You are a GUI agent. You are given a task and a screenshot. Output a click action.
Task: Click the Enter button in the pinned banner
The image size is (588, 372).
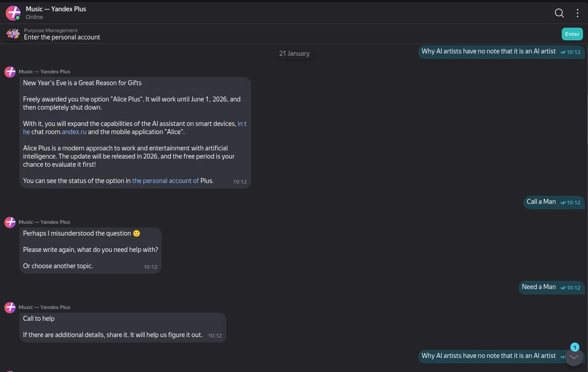572,34
